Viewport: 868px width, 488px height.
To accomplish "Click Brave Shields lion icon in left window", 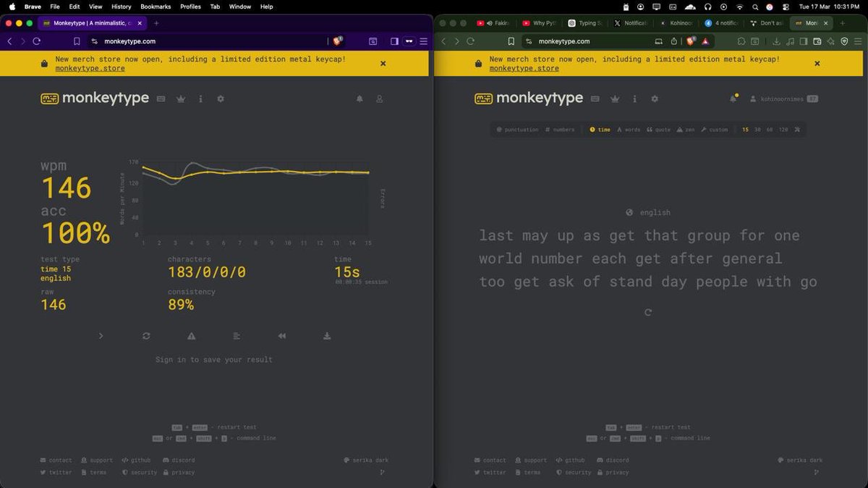I will click(x=338, y=41).
